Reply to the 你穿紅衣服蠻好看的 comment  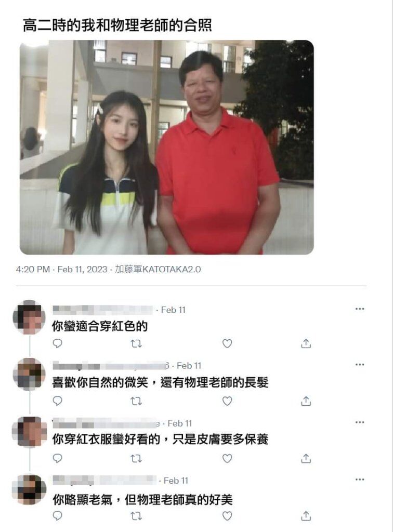57,458
